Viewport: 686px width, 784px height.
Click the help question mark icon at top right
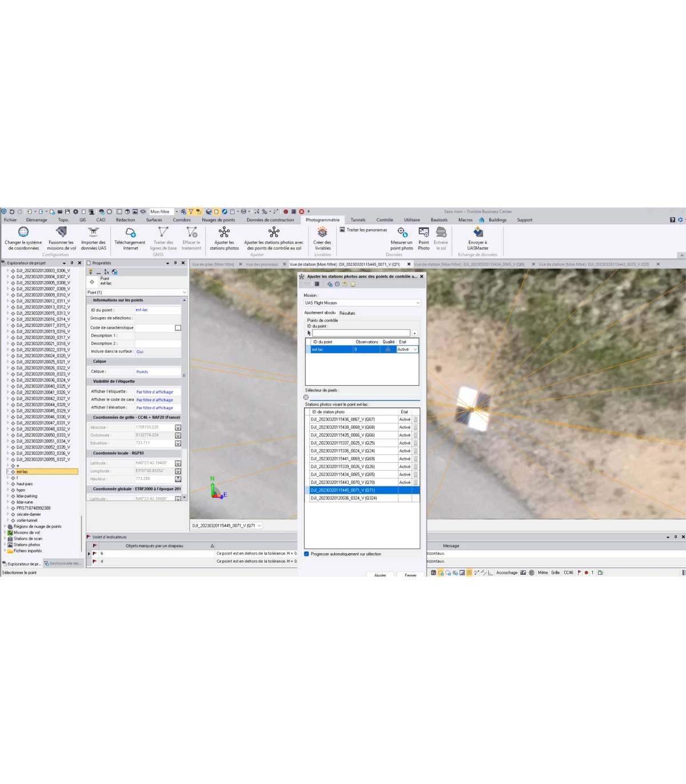pos(672,220)
